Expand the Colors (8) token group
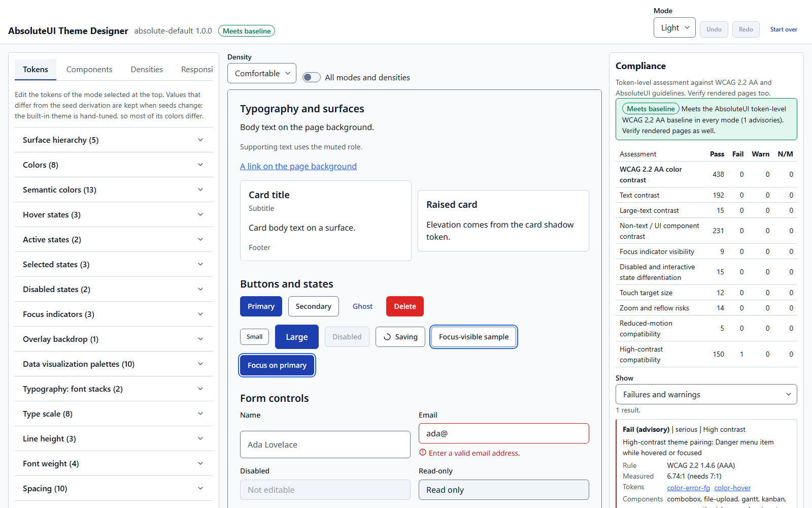 tap(114, 165)
